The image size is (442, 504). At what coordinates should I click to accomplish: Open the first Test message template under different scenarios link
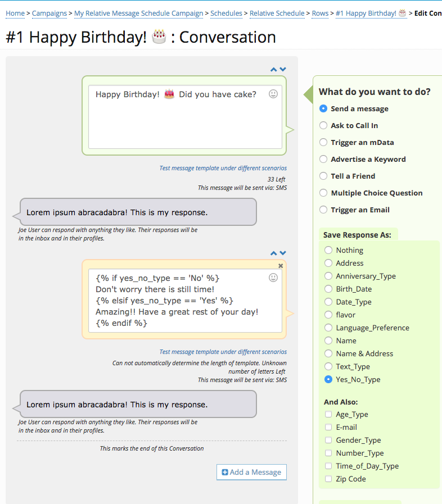pyautogui.click(x=223, y=168)
